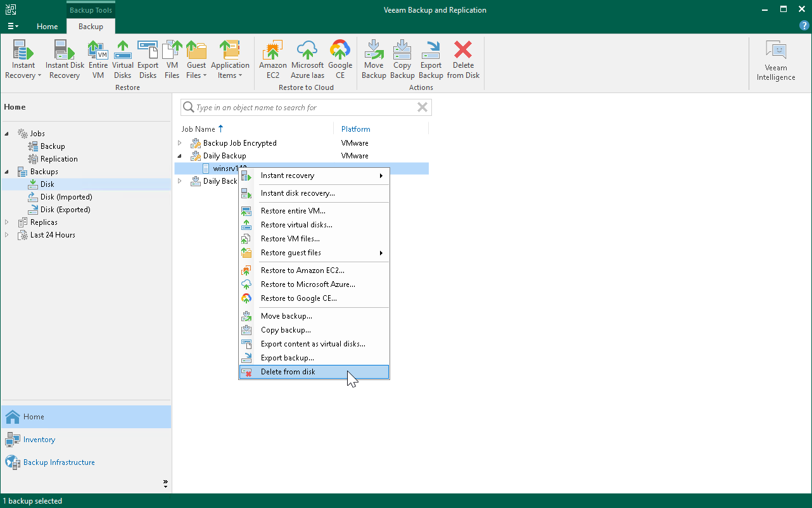The height and width of the screenshot is (508, 812).
Task: Click Microsoft Azure IaaS restore icon
Action: click(307, 60)
